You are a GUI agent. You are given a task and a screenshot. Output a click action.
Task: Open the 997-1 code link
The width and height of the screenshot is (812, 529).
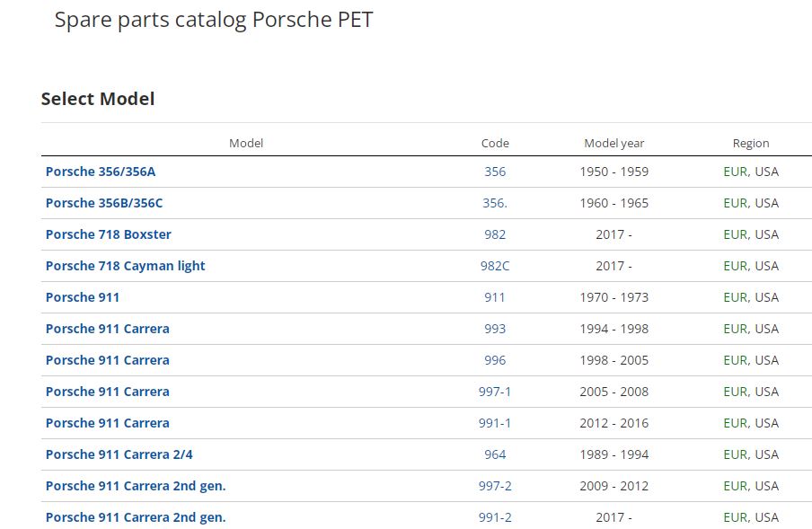click(495, 392)
